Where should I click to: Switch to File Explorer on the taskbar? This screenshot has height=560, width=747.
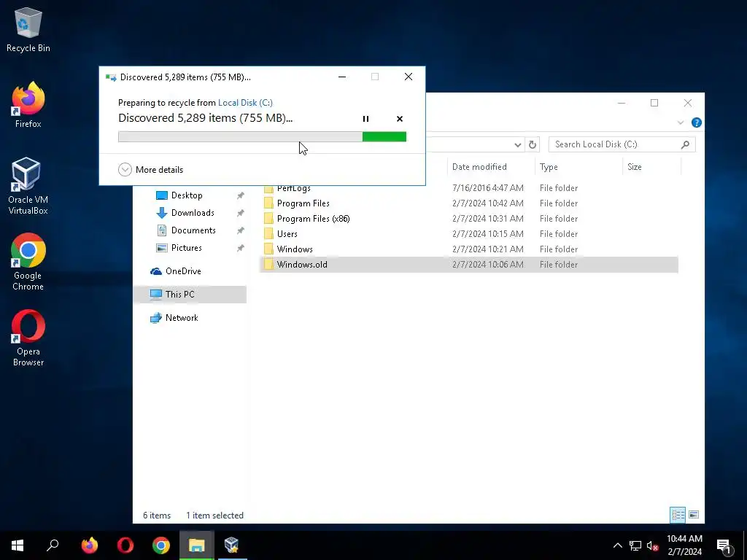[x=197, y=545]
